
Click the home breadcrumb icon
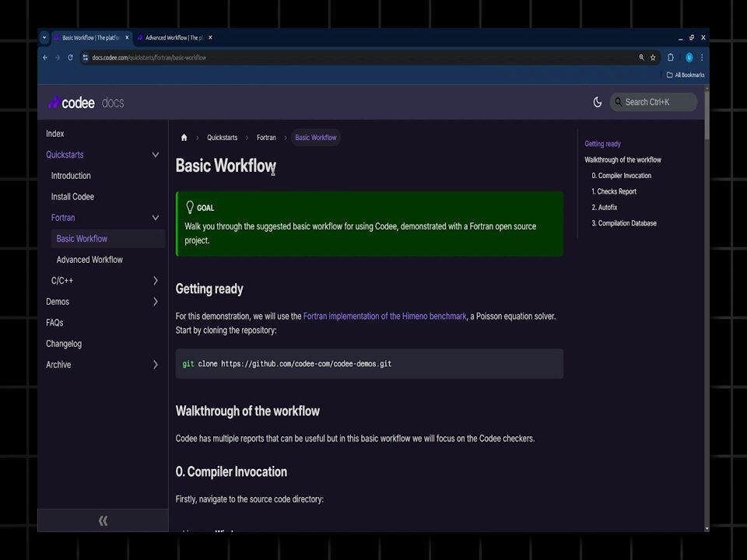tap(184, 138)
